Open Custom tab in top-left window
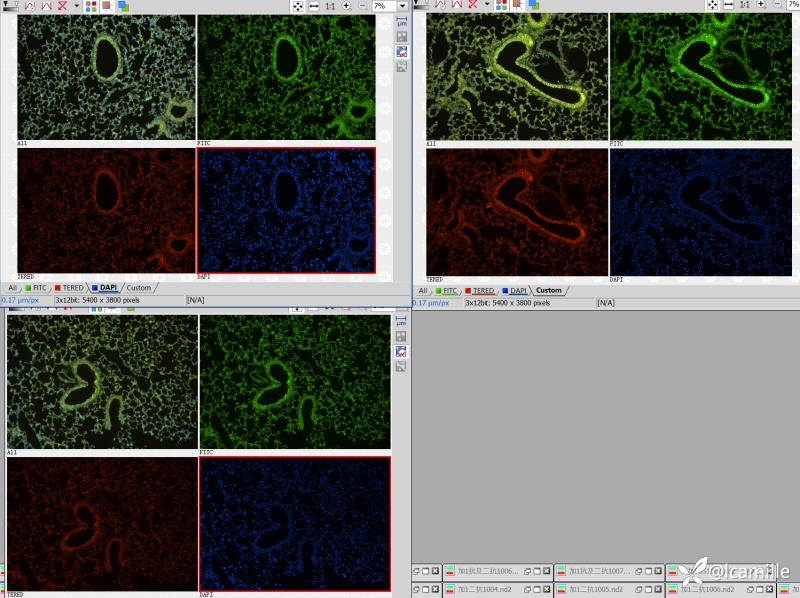 pos(139,288)
